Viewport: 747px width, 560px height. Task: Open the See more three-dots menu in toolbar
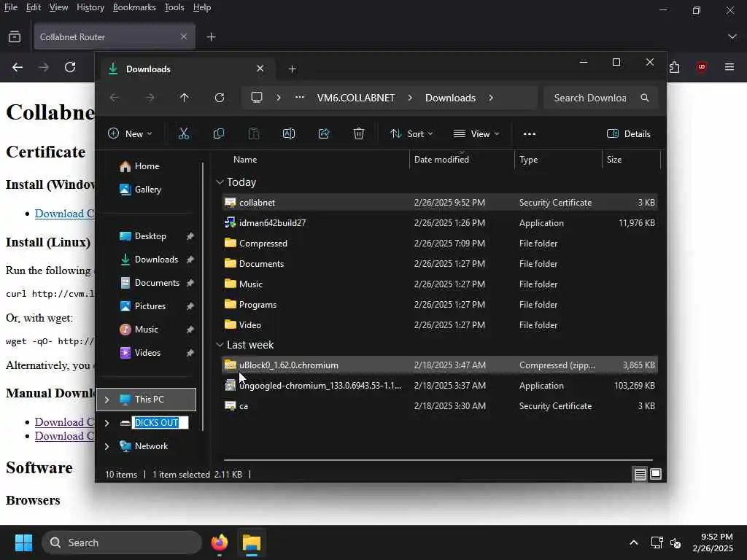530,134
